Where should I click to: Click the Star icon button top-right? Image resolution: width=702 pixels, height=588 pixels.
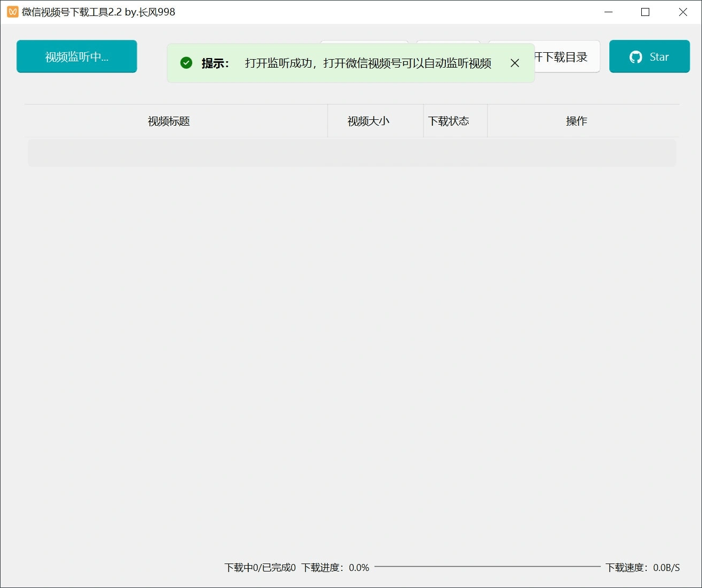tap(649, 56)
